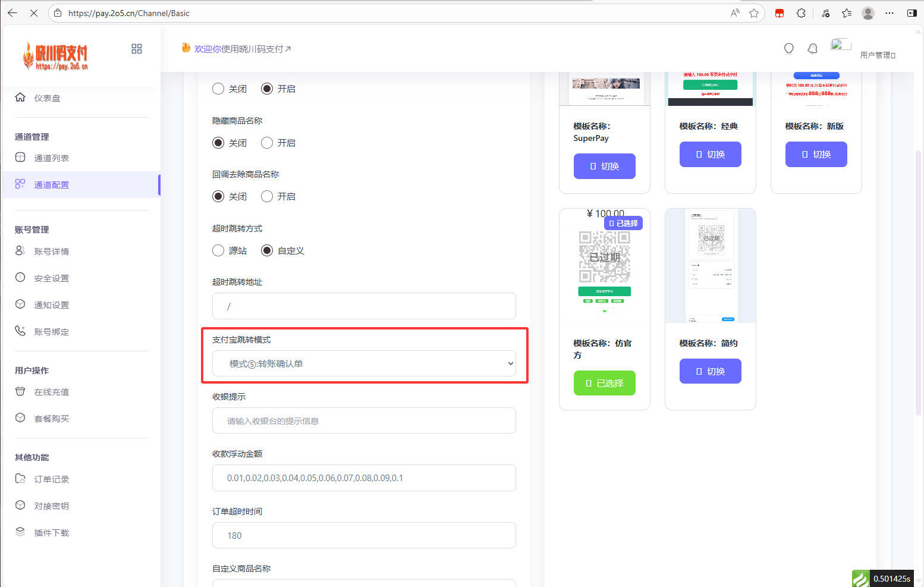Select 开启 for 隐藏商品名称

pyautogui.click(x=267, y=143)
